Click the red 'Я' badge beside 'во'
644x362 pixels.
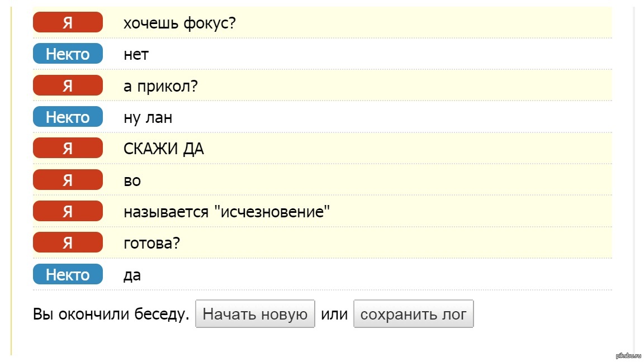(x=68, y=179)
